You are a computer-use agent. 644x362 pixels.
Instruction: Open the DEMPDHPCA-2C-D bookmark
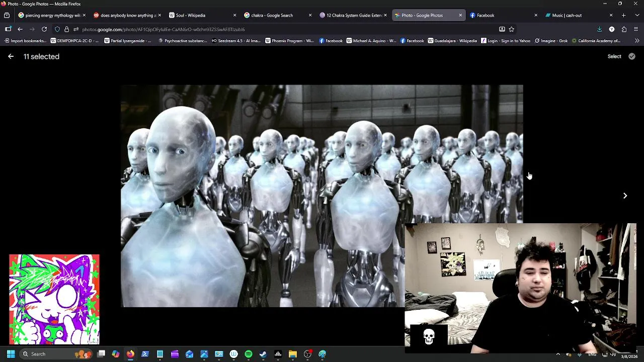74,41
